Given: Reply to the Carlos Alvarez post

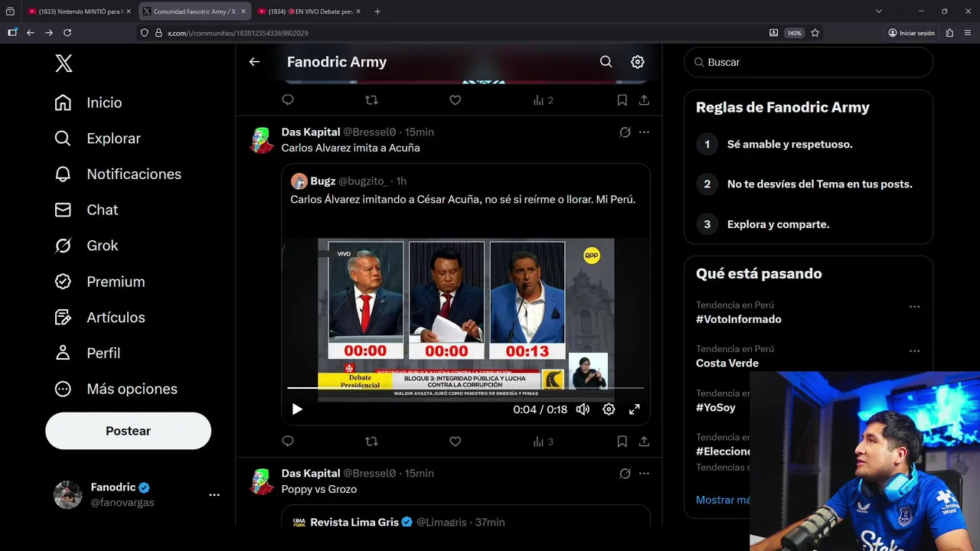Looking at the screenshot, I should click(288, 442).
